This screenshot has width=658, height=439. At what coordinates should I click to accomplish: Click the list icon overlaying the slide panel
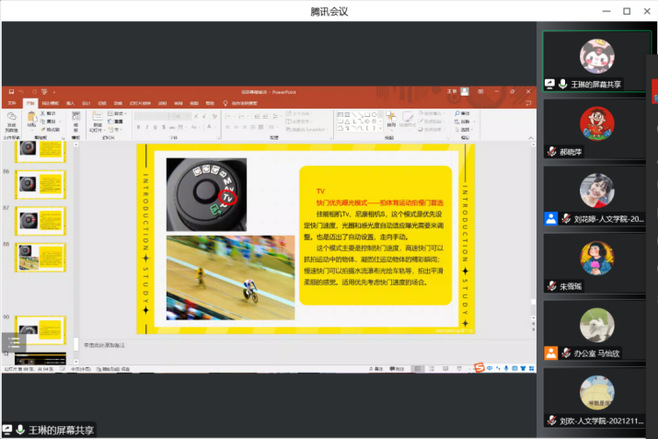click(13, 342)
